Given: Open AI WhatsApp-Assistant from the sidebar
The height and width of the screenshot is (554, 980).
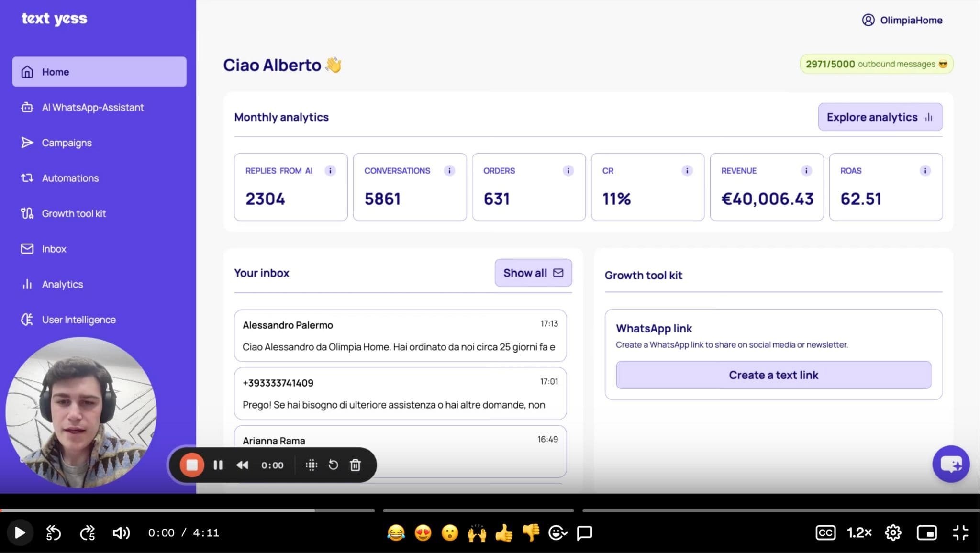Looking at the screenshot, I should [x=92, y=107].
